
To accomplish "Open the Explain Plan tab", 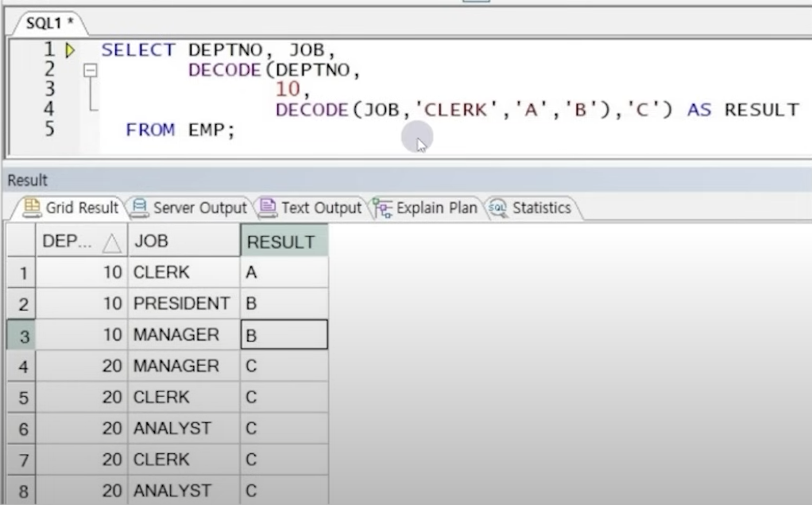I will [426, 208].
